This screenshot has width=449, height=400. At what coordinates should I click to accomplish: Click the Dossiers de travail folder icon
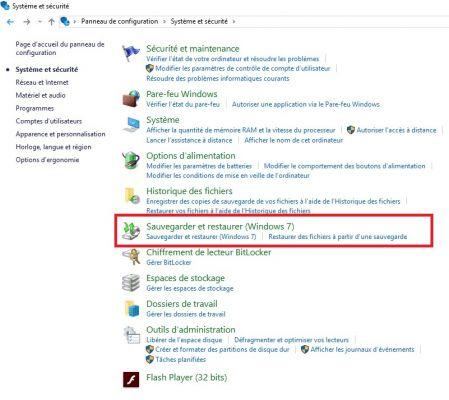coord(132,309)
